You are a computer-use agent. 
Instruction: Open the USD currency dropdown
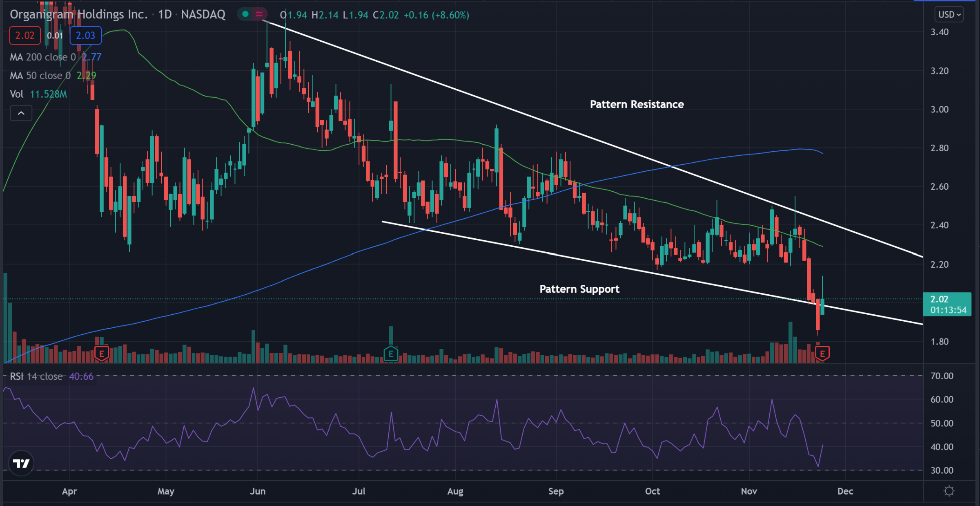pyautogui.click(x=949, y=15)
